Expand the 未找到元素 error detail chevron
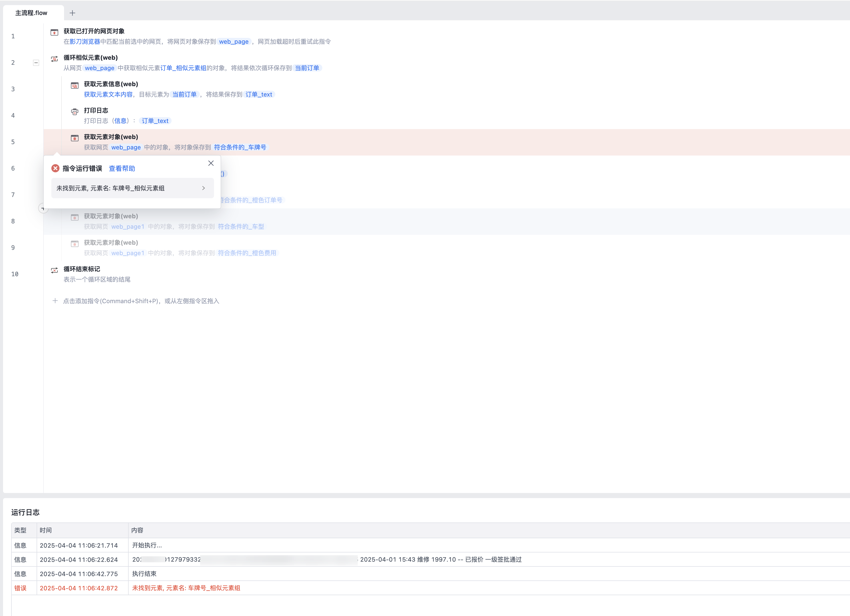Viewport: 850px width, 616px height. tap(204, 188)
